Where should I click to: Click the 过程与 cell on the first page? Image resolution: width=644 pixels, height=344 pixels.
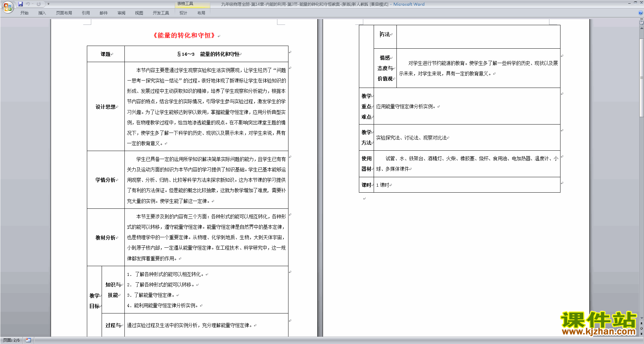[x=113, y=325]
